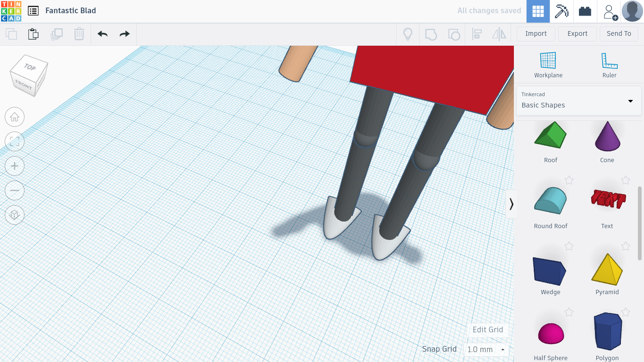Favorite the Pyramid shape star
Viewport: 644px width, 362px height.
[626, 246]
